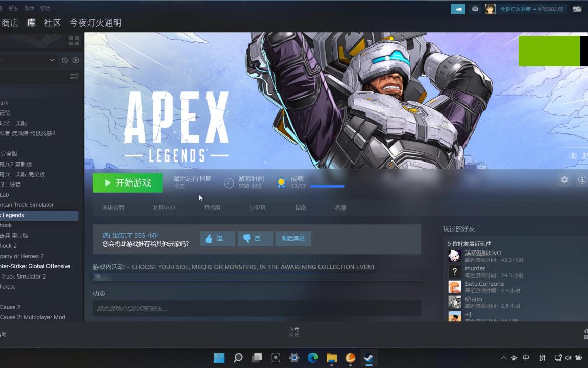
Task: Click the blue broadcast megaphone icon
Action: 458,8
